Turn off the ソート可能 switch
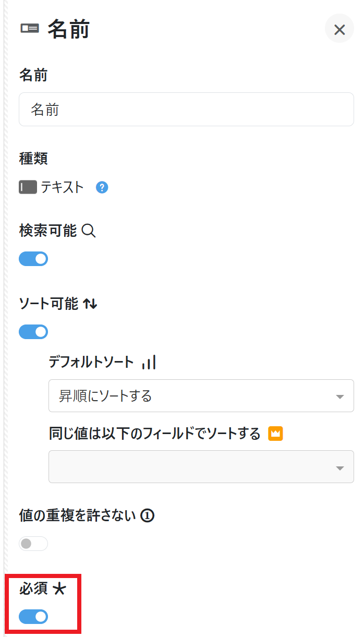Viewport: 364px width, 637px height. click(33, 332)
